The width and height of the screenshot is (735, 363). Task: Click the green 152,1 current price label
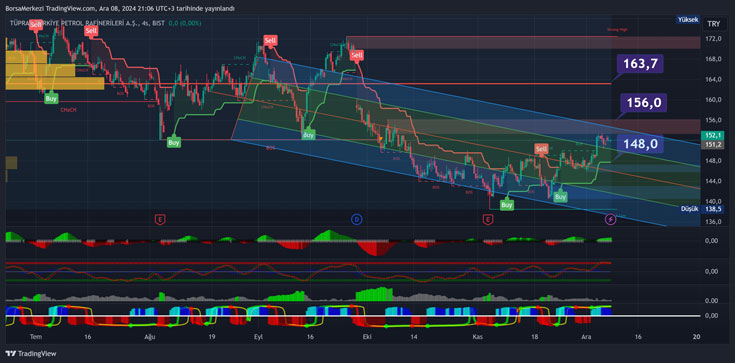point(712,135)
